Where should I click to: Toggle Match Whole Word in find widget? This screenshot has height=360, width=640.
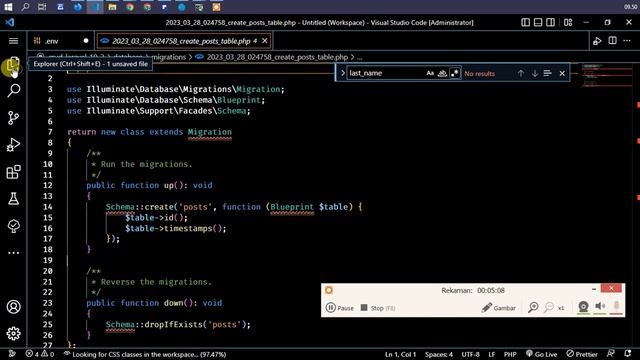442,73
